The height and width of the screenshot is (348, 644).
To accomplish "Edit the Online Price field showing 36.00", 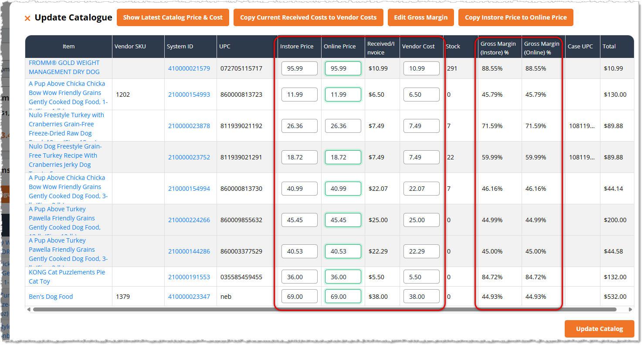I will pyautogui.click(x=343, y=277).
